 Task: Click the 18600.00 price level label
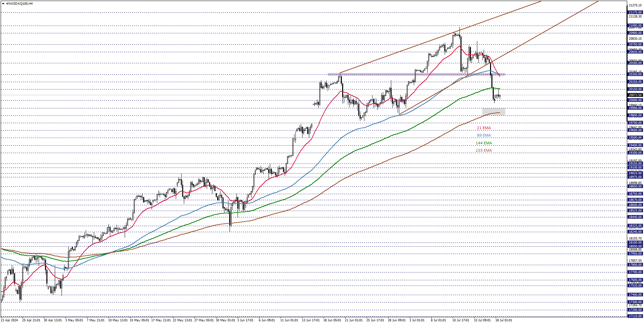pos(635,205)
